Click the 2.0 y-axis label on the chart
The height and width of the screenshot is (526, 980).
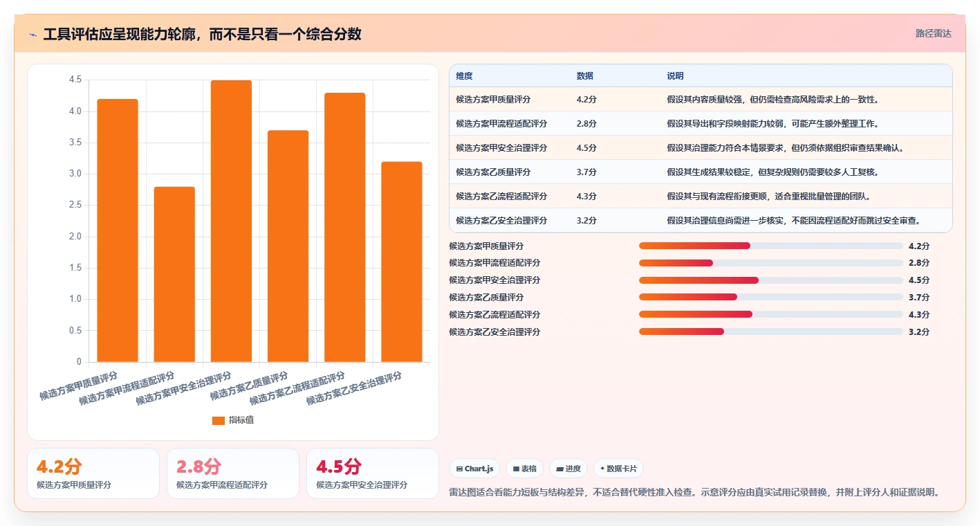tap(75, 237)
